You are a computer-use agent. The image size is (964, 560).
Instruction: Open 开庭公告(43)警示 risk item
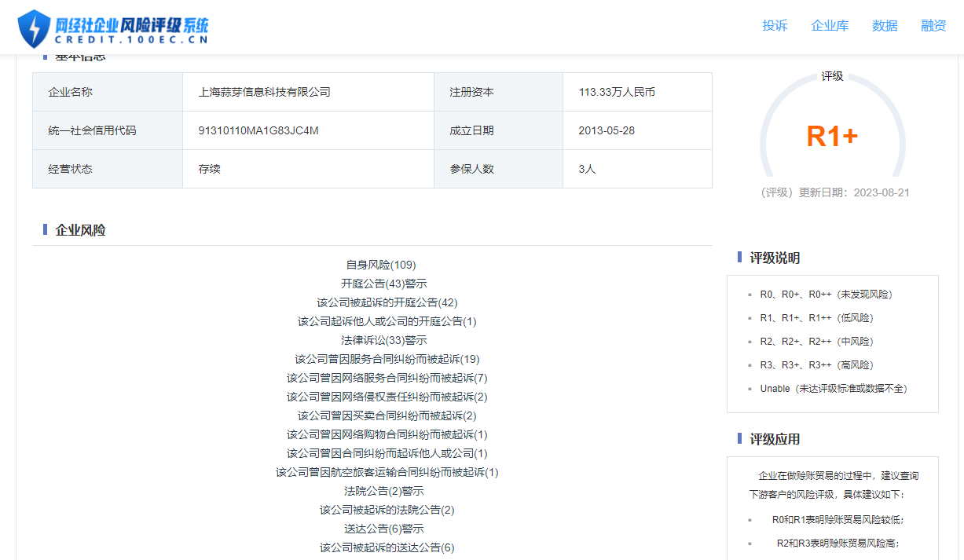383,284
